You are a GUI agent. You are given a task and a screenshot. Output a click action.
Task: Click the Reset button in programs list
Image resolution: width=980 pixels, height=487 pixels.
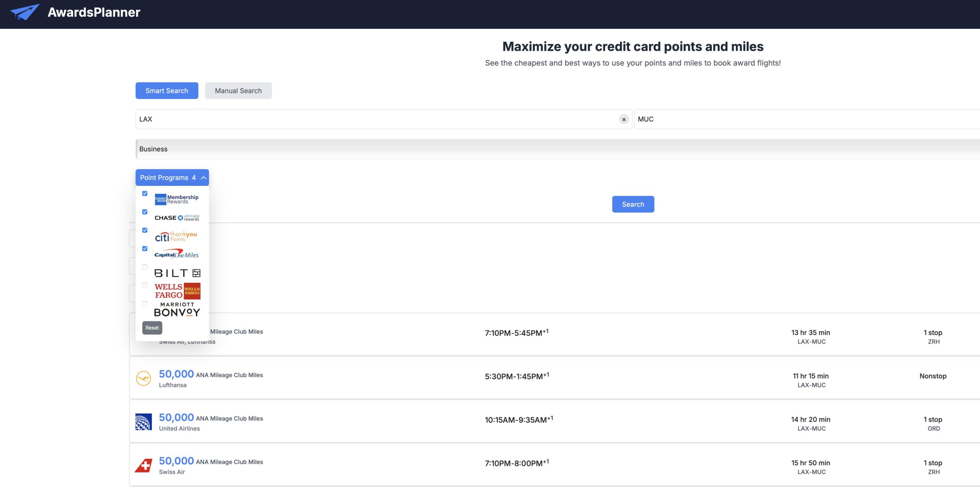pos(152,328)
